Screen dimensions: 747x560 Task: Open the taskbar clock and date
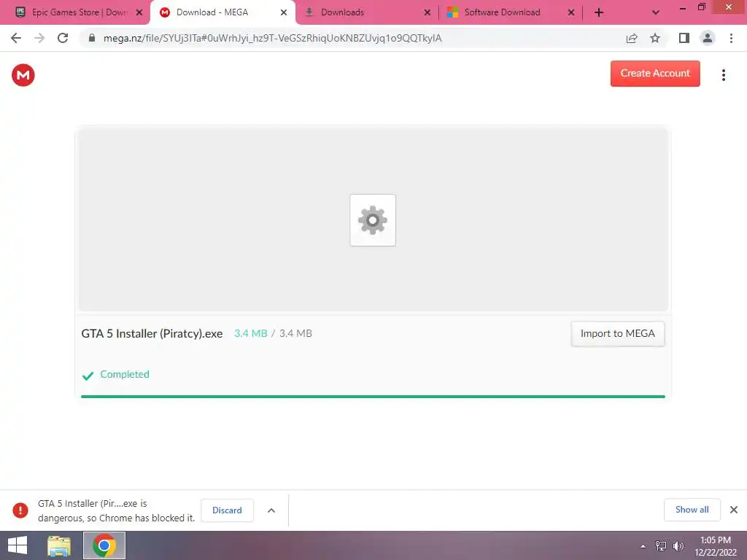tap(716, 546)
